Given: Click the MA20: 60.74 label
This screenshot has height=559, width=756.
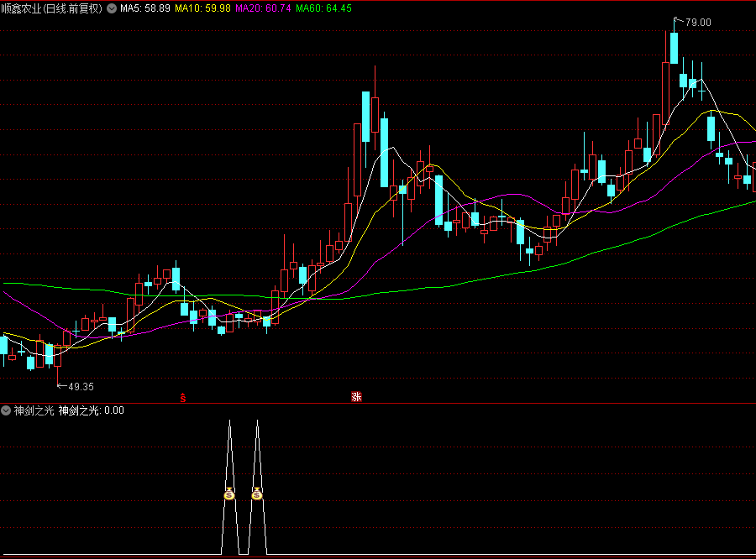Looking at the screenshot, I should coord(263,8).
